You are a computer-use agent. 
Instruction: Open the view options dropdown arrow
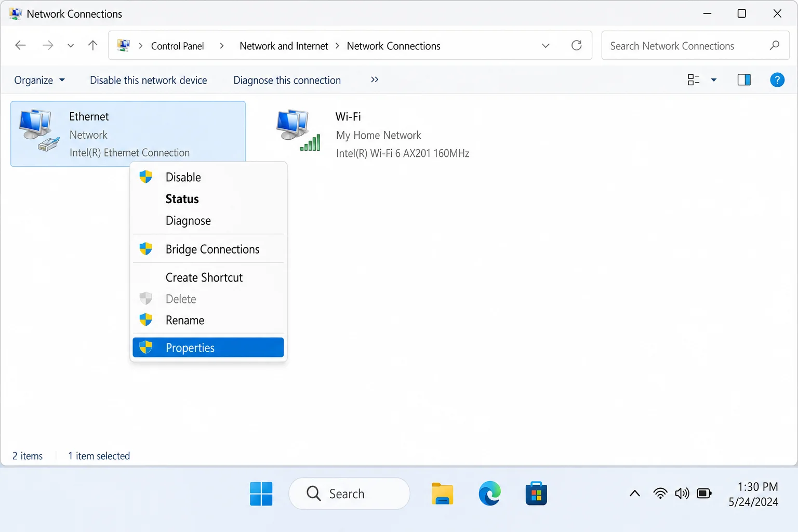point(714,80)
